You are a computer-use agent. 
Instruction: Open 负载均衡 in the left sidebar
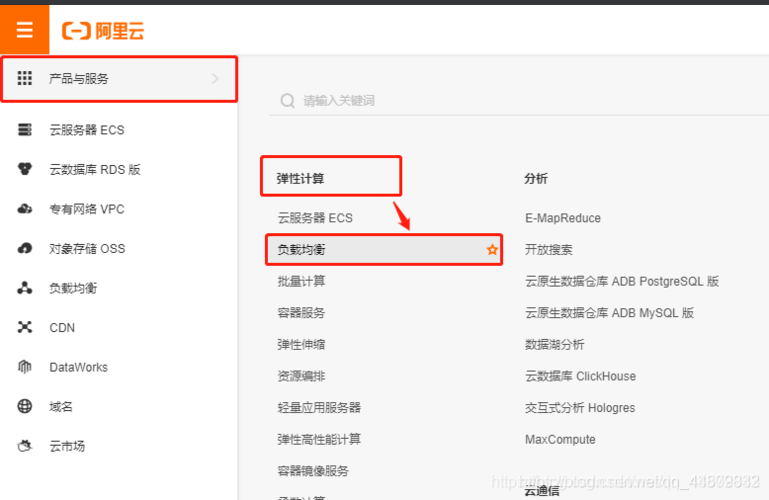[73, 288]
